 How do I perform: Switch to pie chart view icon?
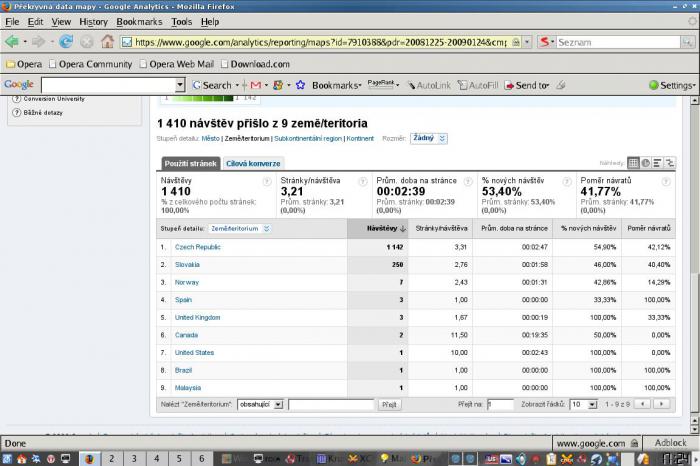(x=646, y=163)
